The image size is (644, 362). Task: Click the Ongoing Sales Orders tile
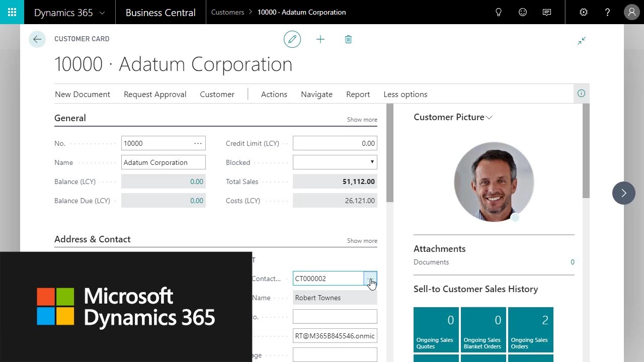click(530, 329)
